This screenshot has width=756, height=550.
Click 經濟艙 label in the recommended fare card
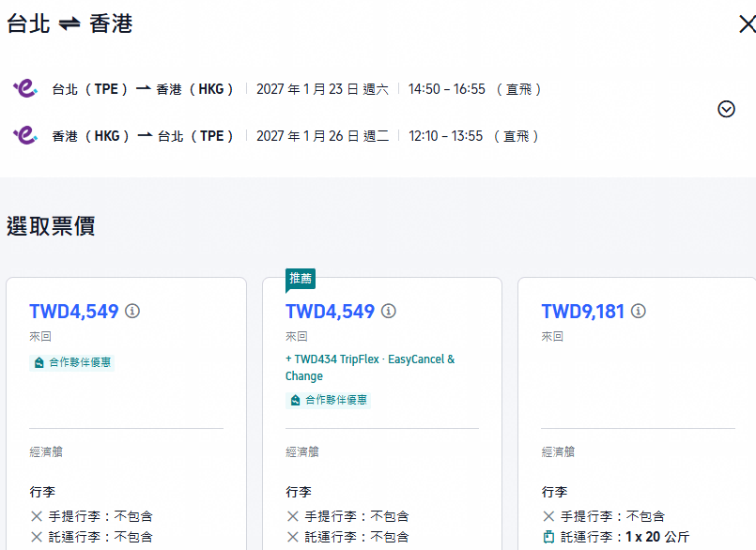pyautogui.click(x=301, y=451)
